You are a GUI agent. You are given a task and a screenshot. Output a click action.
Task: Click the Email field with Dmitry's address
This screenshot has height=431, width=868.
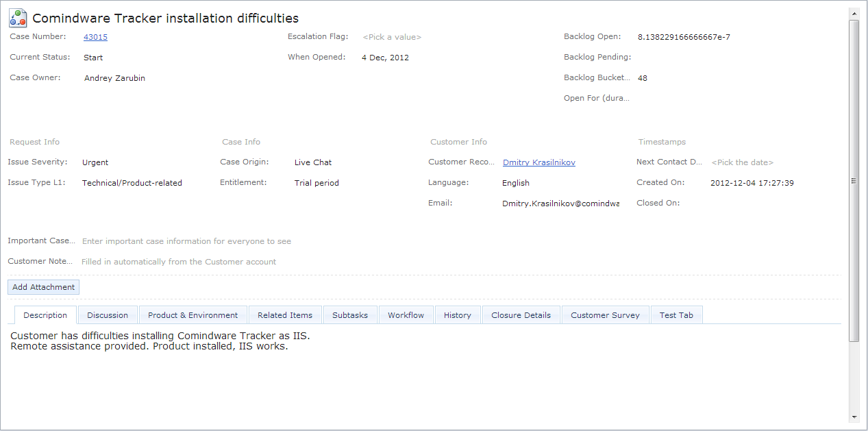pos(560,204)
